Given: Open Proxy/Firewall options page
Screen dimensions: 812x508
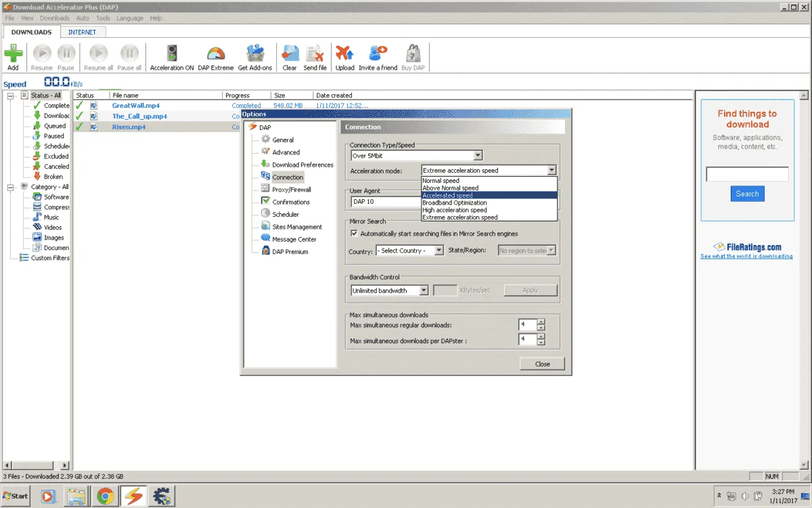Looking at the screenshot, I should pos(286,190).
